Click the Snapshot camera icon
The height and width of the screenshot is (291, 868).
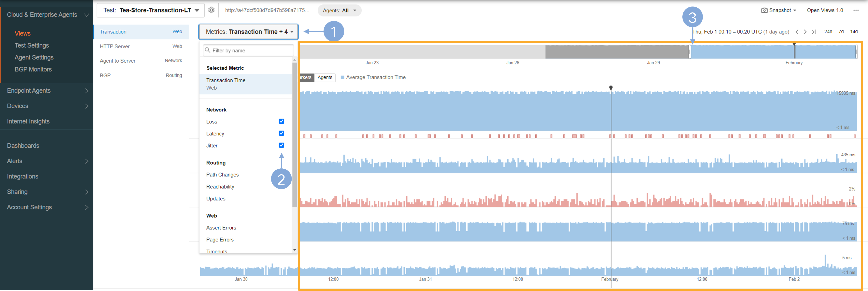coord(764,10)
